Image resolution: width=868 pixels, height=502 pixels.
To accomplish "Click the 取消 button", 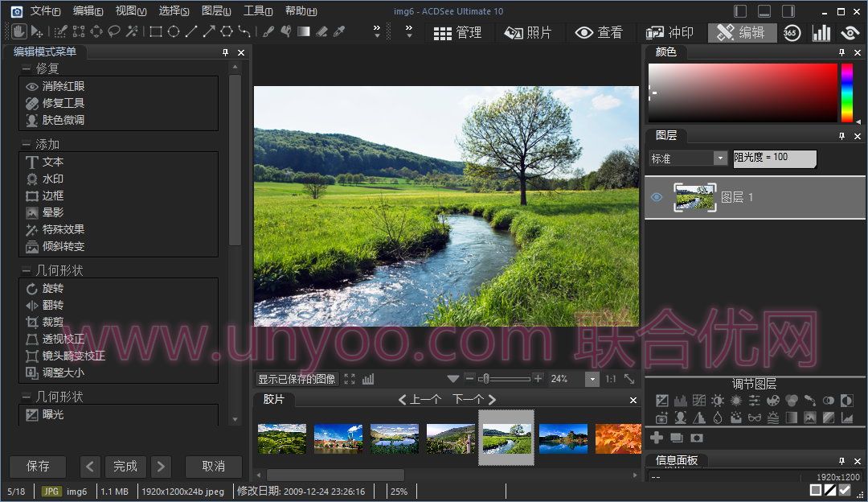I will 213,467.
